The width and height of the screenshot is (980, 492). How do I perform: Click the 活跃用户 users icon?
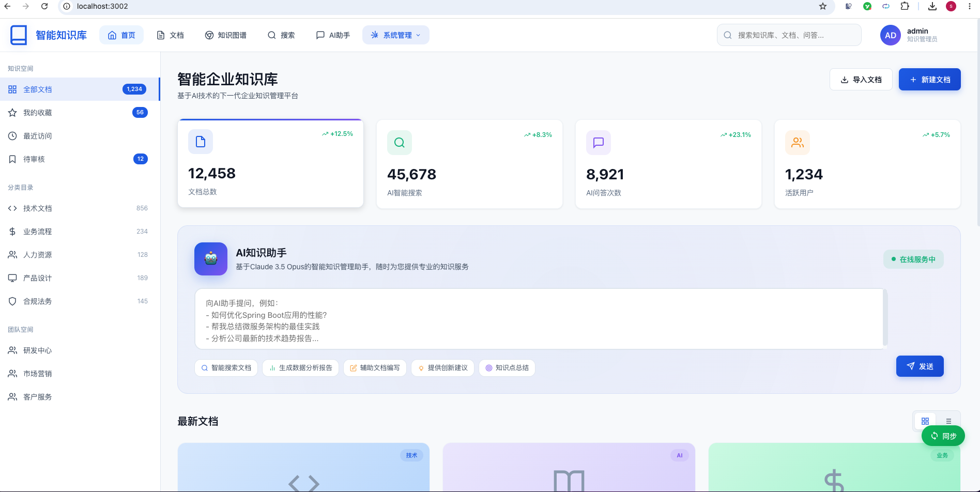pos(798,143)
